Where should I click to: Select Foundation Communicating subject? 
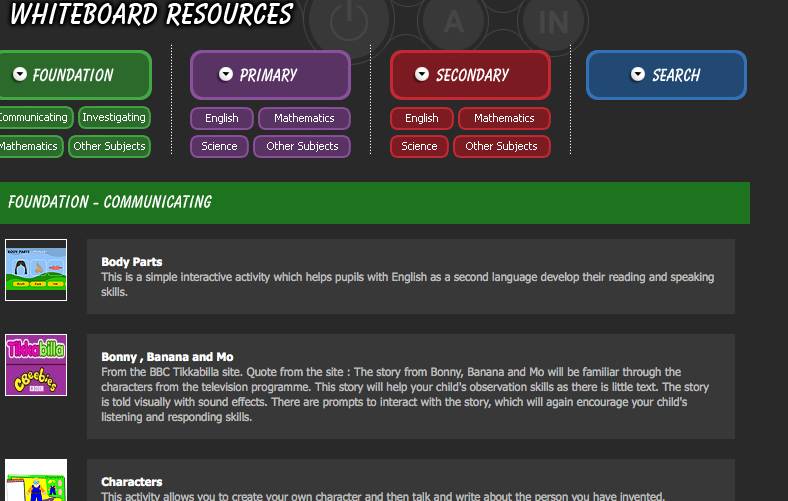(x=34, y=118)
